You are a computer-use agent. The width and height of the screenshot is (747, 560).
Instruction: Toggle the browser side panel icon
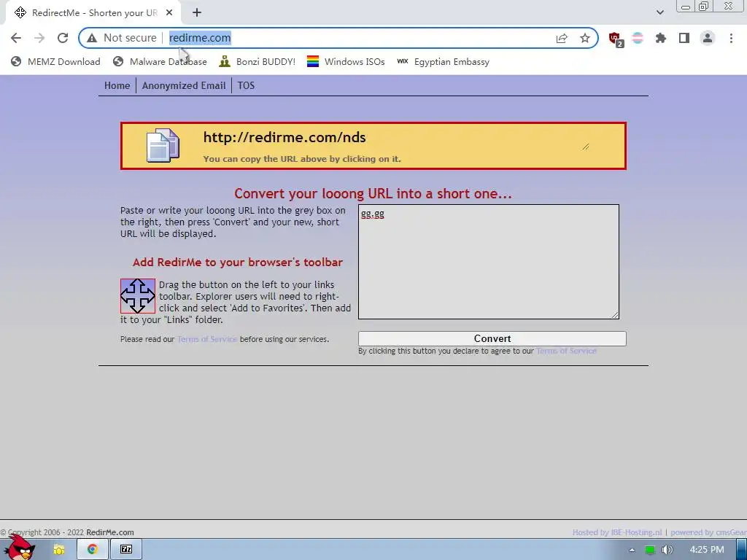point(684,38)
